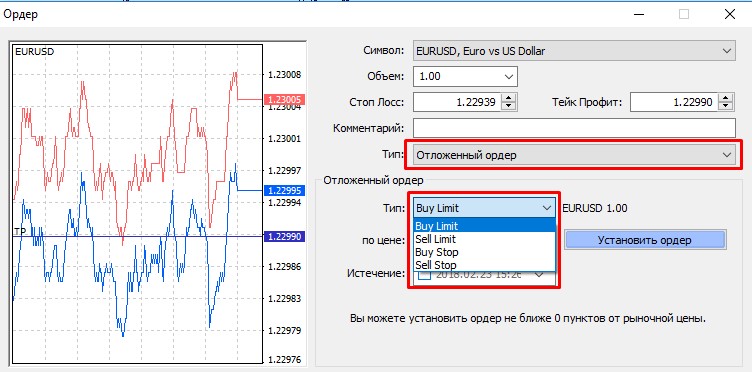
Task: Enable the Истечение expiration checkbox
Action: (x=424, y=275)
